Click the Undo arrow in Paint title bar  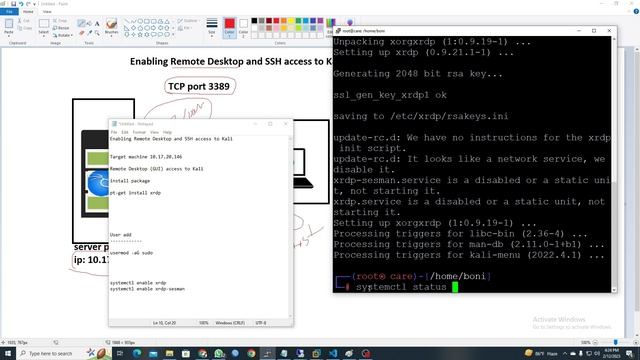point(20,4)
